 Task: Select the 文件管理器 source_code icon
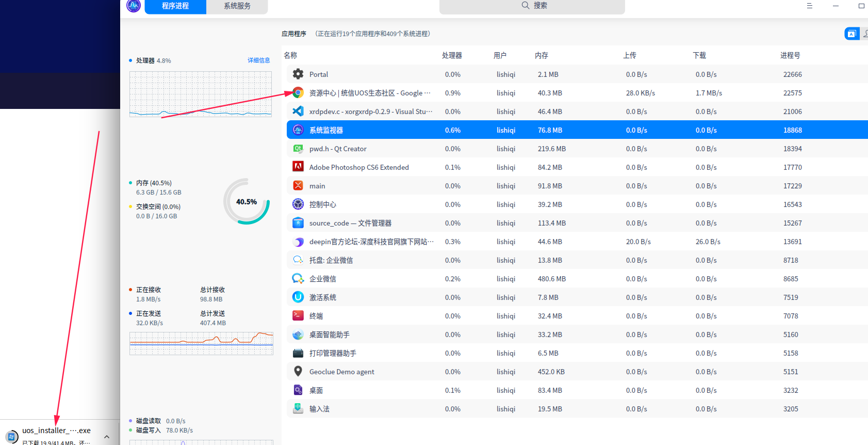(298, 223)
